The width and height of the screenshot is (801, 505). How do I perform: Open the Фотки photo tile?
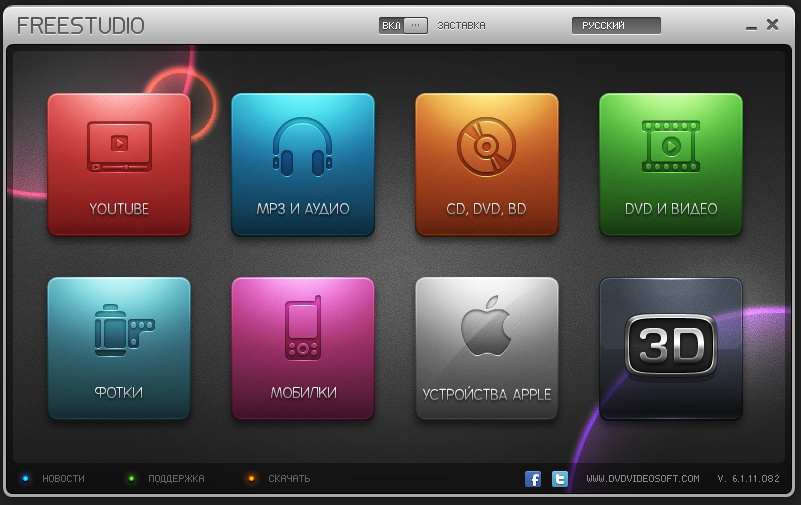pos(119,348)
